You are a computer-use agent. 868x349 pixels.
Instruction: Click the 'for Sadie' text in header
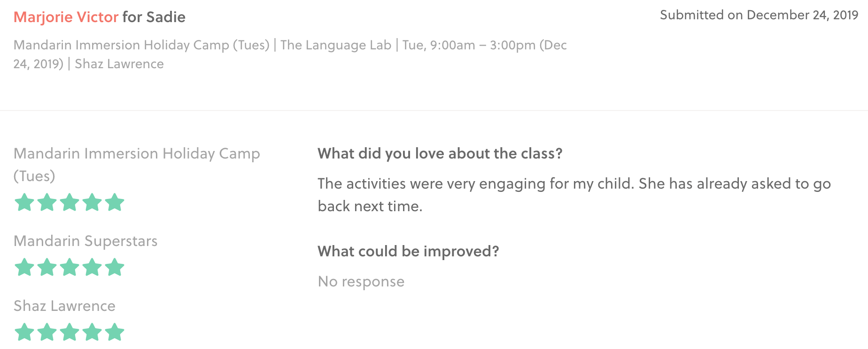tap(154, 17)
